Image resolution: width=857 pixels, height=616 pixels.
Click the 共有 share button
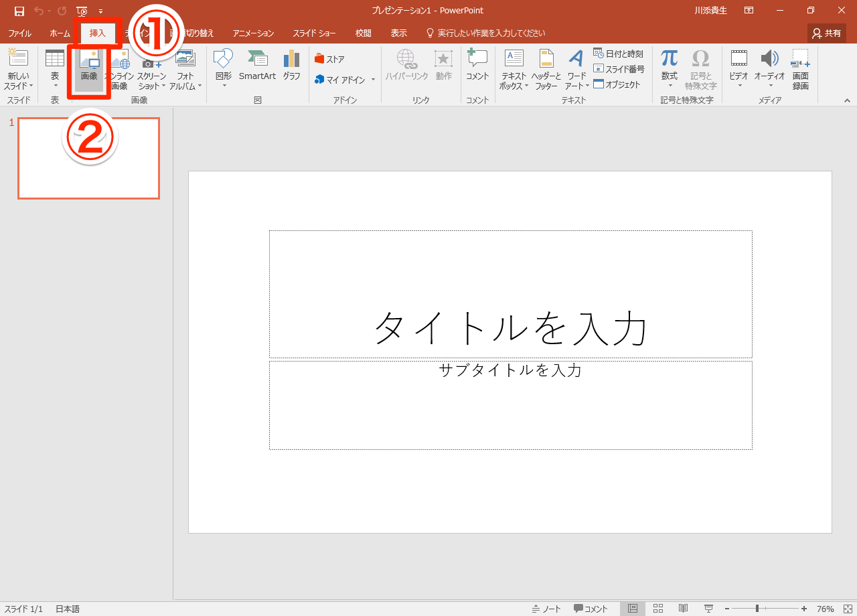click(x=827, y=33)
